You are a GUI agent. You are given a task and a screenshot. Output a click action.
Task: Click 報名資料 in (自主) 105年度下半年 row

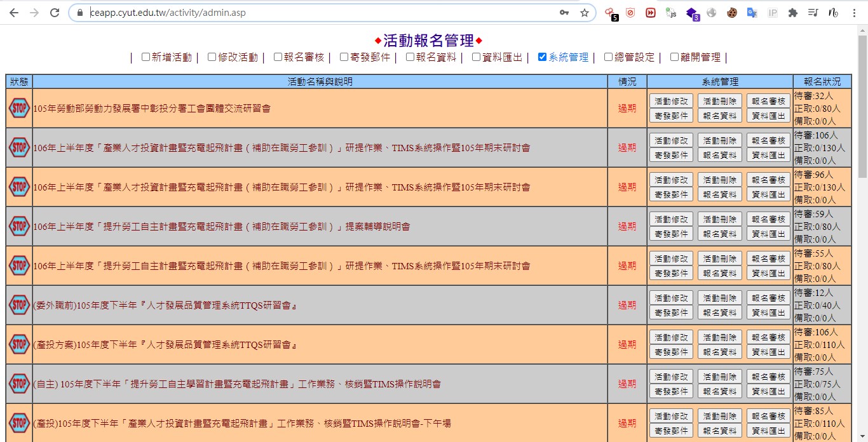click(719, 391)
